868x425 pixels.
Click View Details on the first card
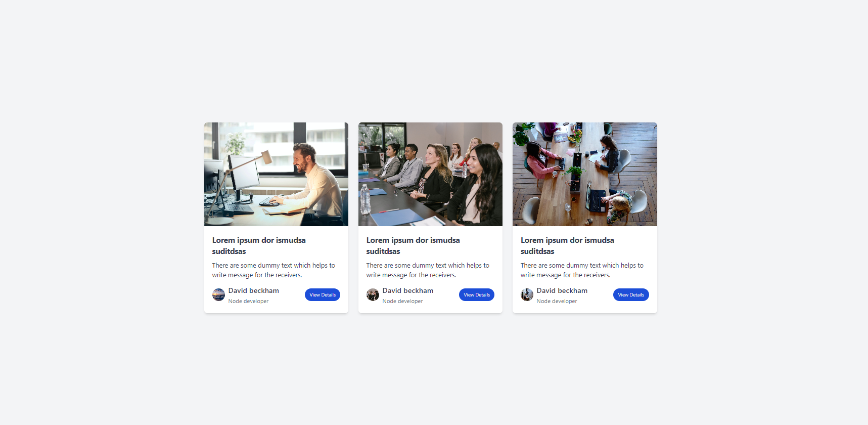point(323,295)
